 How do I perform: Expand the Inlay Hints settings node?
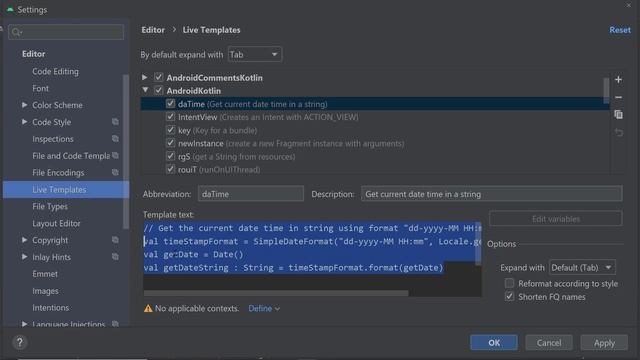24,257
